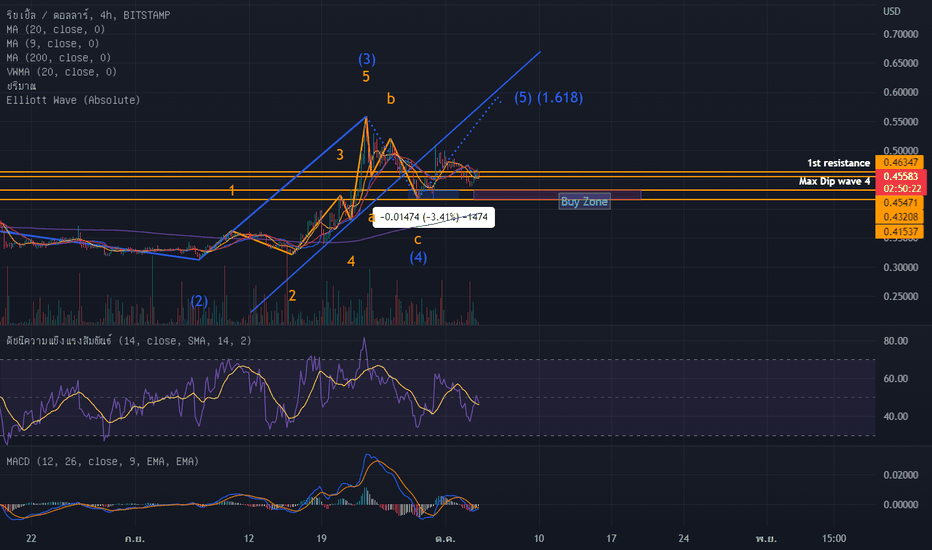Click the 10 date on time axis
This screenshot has height=550, width=932.
(x=539, y=539)
